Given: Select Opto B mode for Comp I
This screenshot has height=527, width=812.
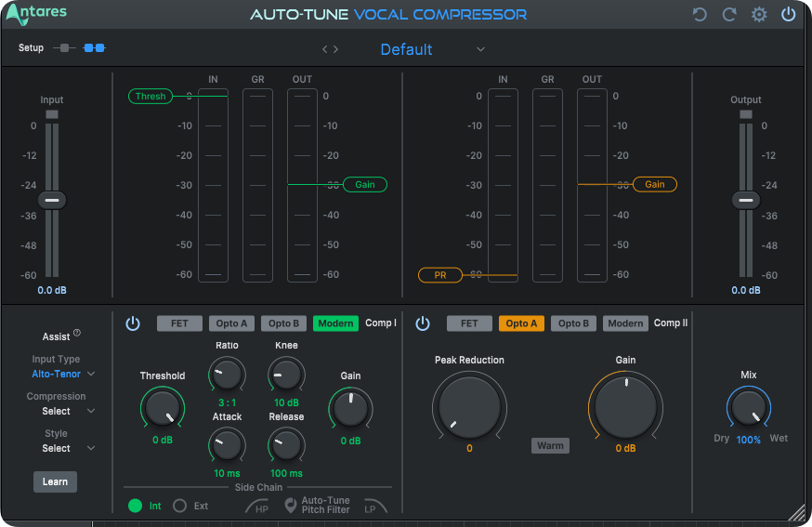Looking at the screenshot, I should pyautogui.click(x=283, y=323).
